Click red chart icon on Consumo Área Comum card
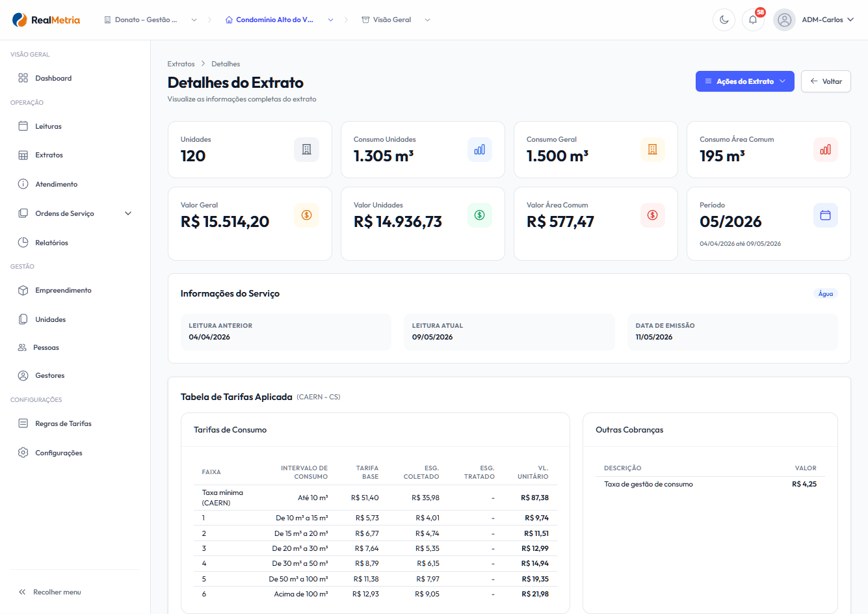868x614 pixels. (826, 150)
